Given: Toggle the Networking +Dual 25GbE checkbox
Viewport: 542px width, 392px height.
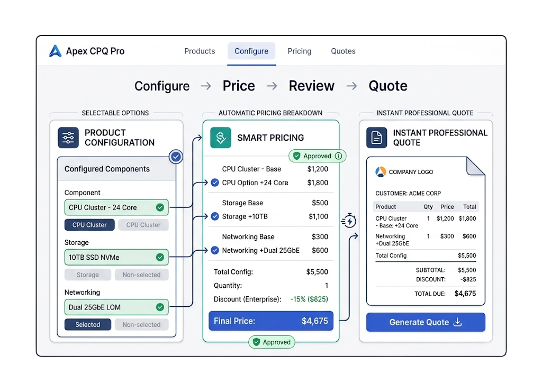Looking at the screenshot, I should coord(215,250).
